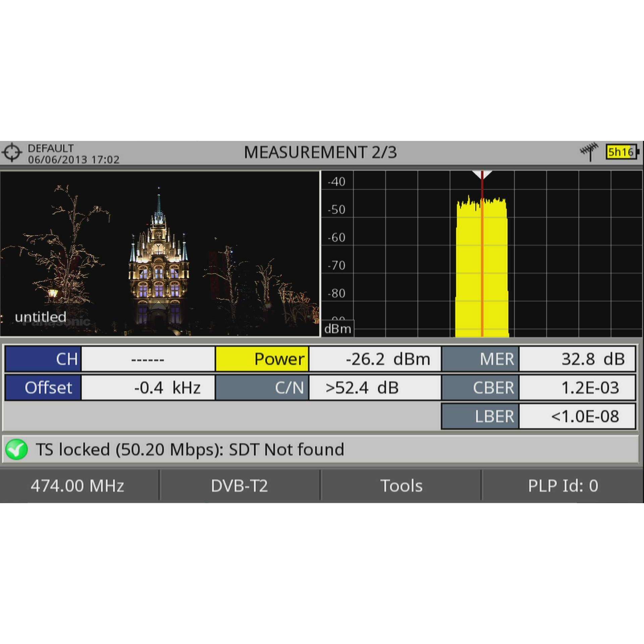644x644 pixels.
Task: Click the terrestrial antenna icon
Action: tap(589, 152)
